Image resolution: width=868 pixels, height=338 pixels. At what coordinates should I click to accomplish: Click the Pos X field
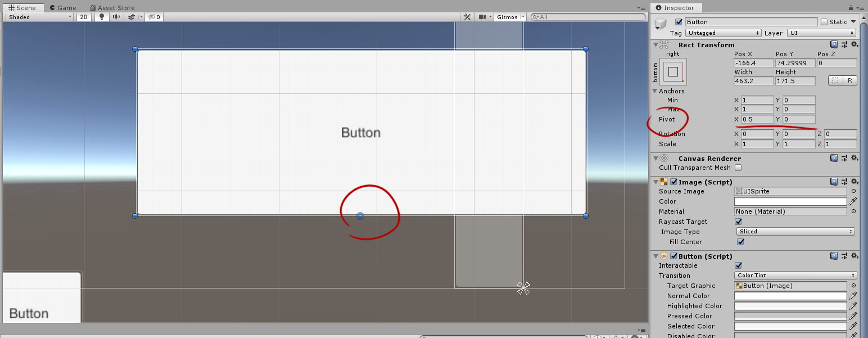[x=754, y=63]
